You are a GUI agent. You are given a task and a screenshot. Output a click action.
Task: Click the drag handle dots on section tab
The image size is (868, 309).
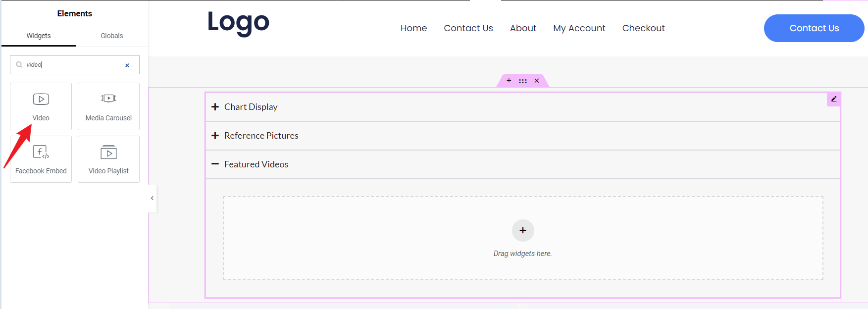(523, 81)
